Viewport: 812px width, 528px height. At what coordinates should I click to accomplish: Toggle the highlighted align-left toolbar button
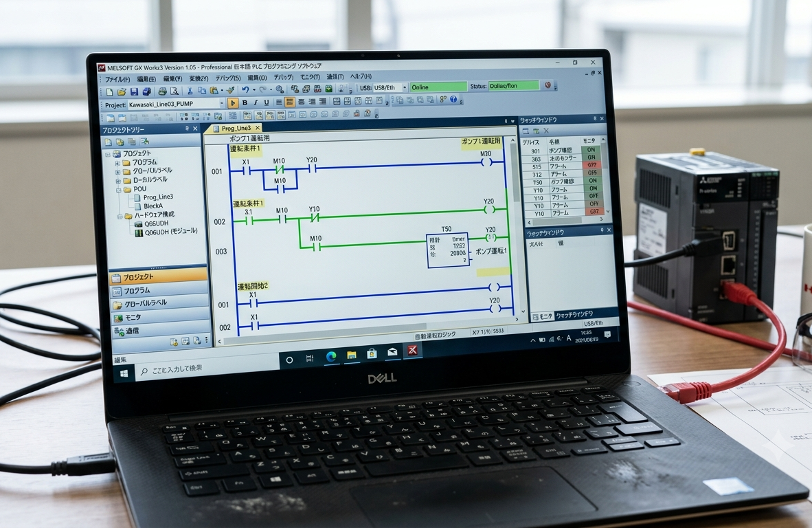[289, 102]
